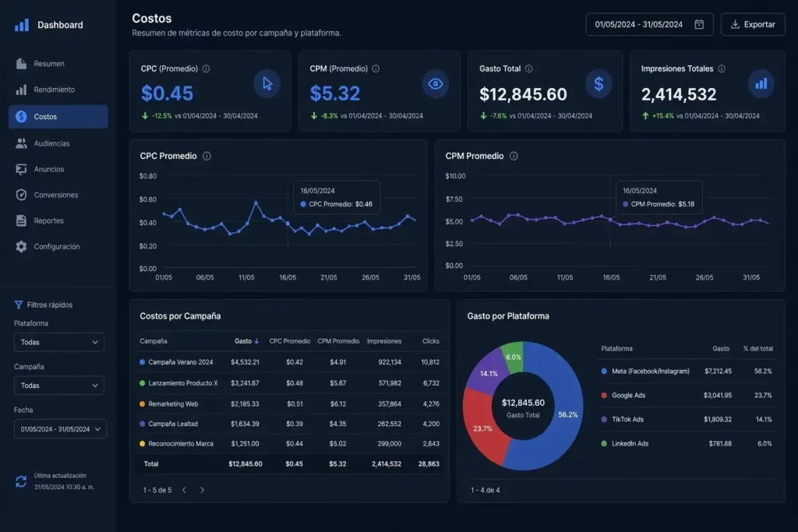Click the refresh icon beside Última actualización

tap(21, 481)
